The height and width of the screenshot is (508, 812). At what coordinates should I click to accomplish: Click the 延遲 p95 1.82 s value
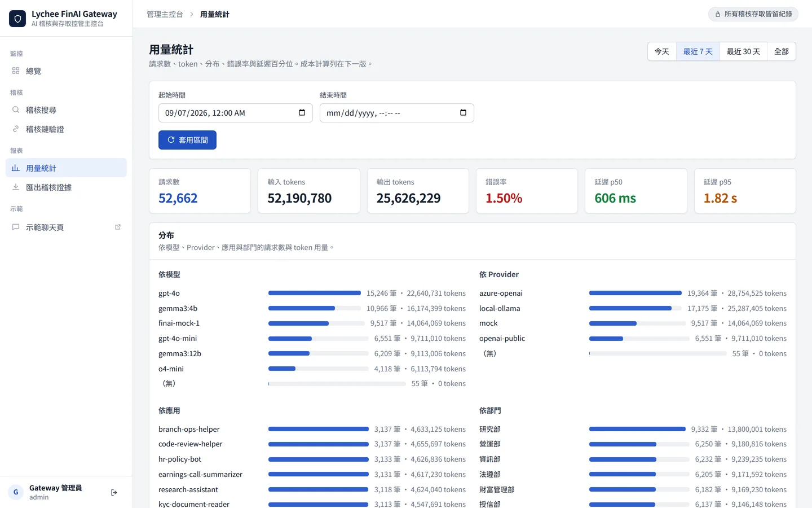coord(720,198)
